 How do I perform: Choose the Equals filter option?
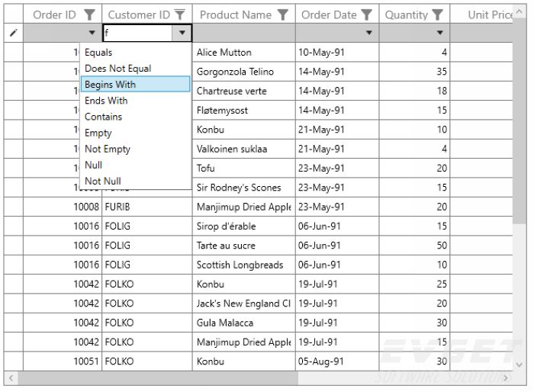point(135,53)
